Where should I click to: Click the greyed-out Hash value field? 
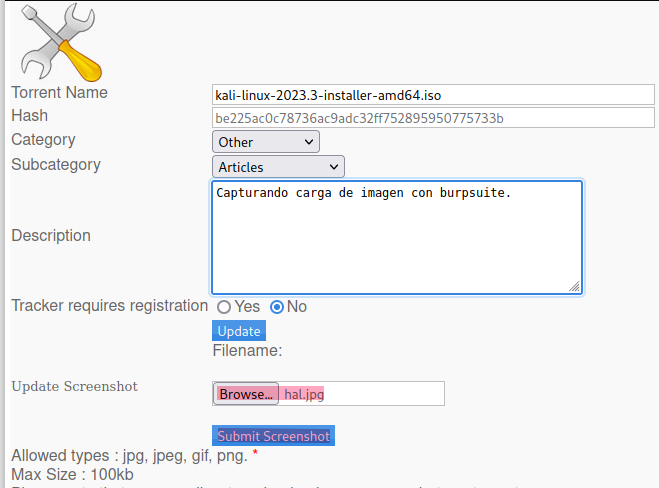(x=432, y=118)
